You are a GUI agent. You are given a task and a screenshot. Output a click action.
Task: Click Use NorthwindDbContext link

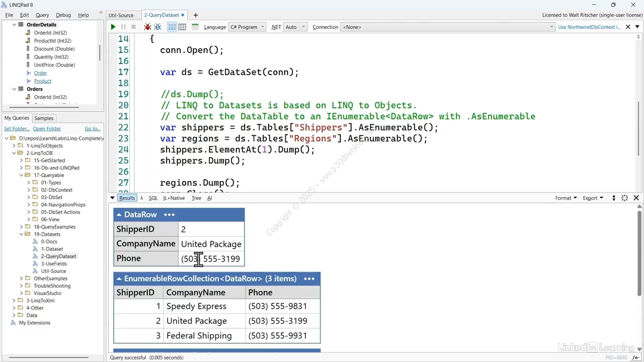[x=589, y=27]
